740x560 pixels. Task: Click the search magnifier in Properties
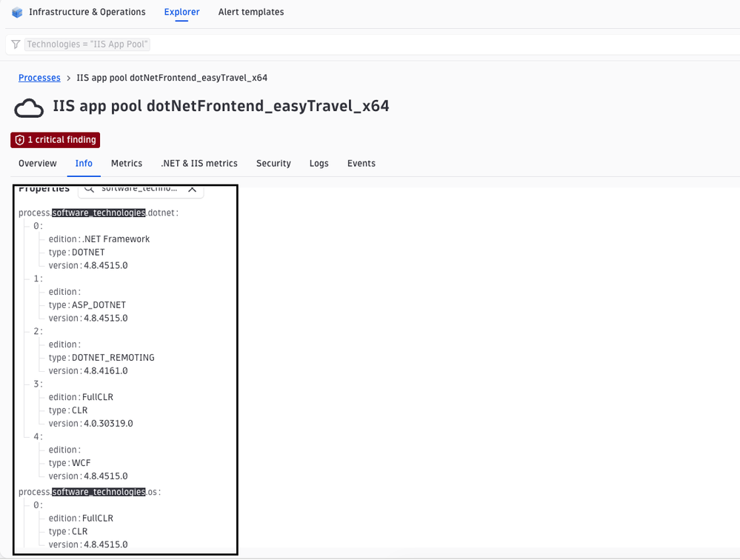(x=89, y=189)
